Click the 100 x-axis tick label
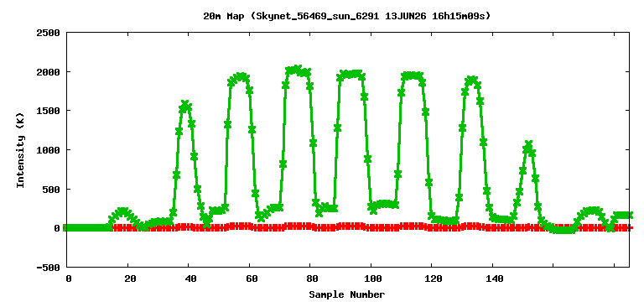The image size is (644, 302). tap(371, 279)
